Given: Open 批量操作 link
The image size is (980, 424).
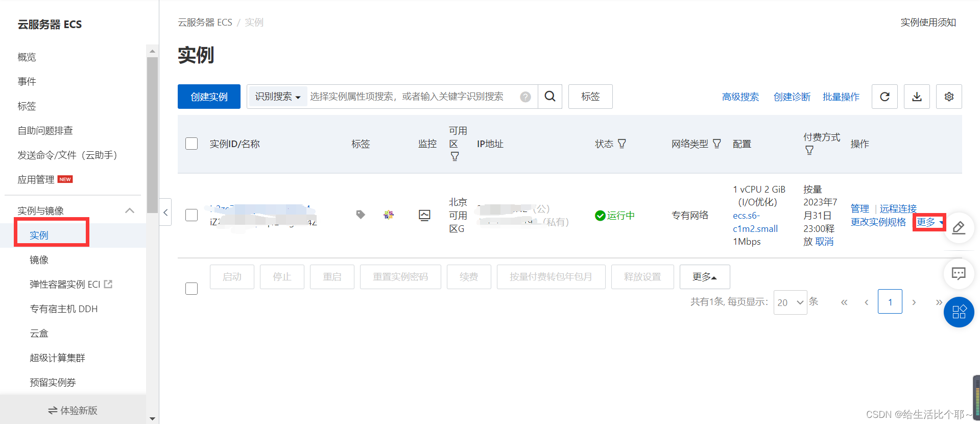Looking at the screenshot, I should coord(841,97).
